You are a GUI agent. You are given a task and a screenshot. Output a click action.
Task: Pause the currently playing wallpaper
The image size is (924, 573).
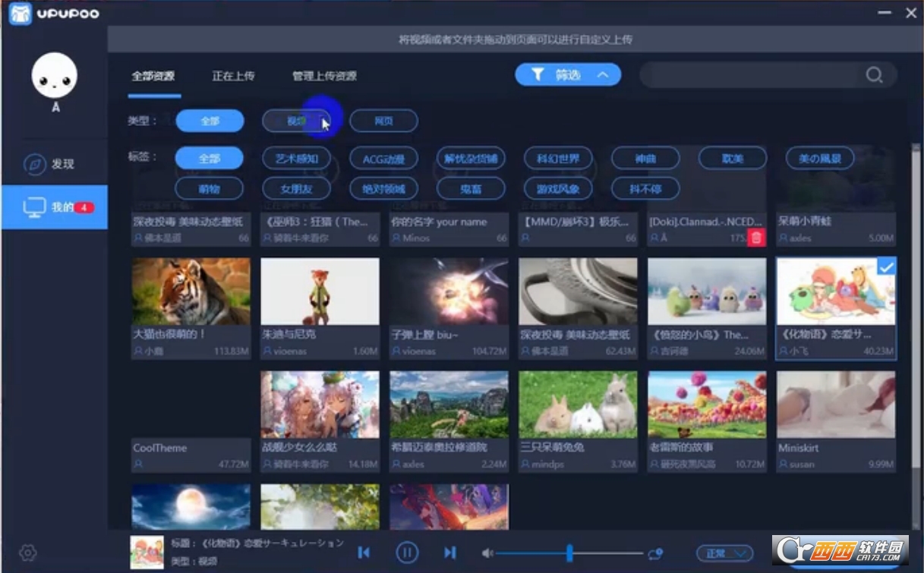407,553
